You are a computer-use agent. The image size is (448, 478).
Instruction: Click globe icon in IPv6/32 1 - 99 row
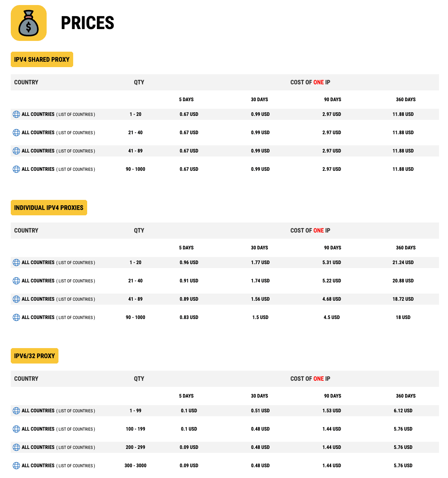pyautogui.click(x=16, y=411)
